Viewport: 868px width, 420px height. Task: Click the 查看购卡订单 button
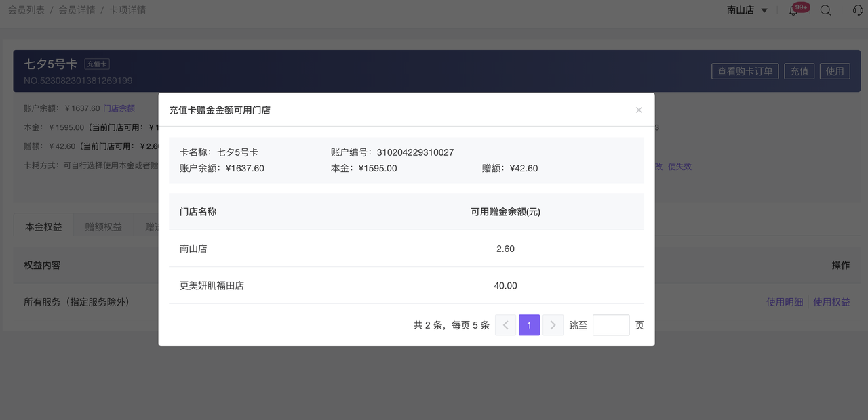point(745,71)
